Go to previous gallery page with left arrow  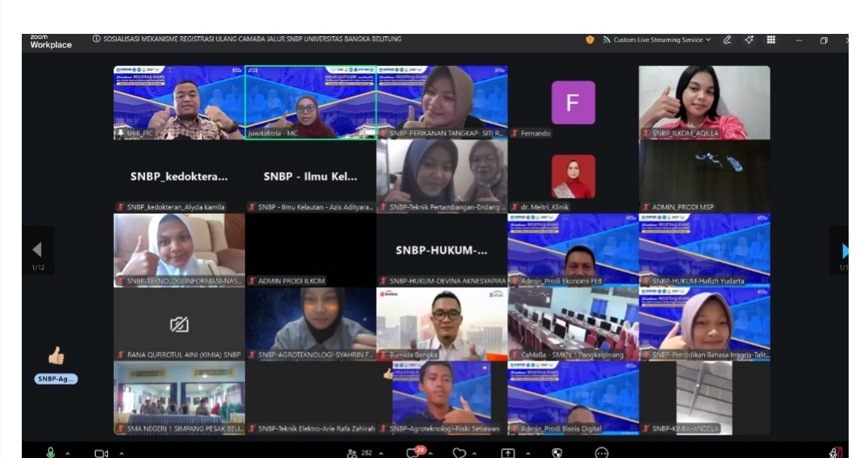pyautogui.click(x=36, y=250)
